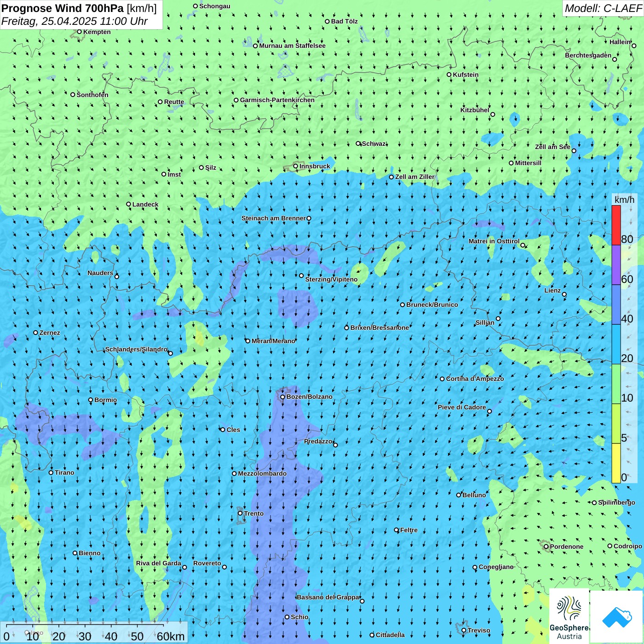Click the 'Pieve di Cadore' label
The width and height of the screenshot is (644, 644).
coord(462,407)
